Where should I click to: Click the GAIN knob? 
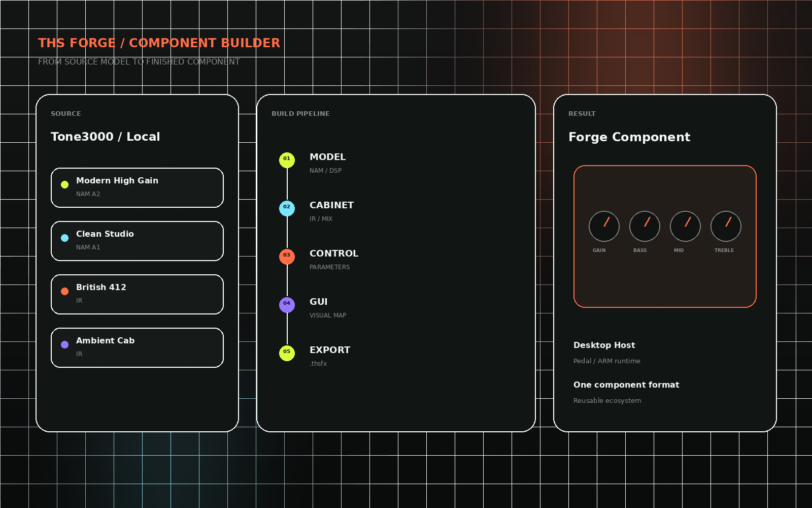click(604, 226)
